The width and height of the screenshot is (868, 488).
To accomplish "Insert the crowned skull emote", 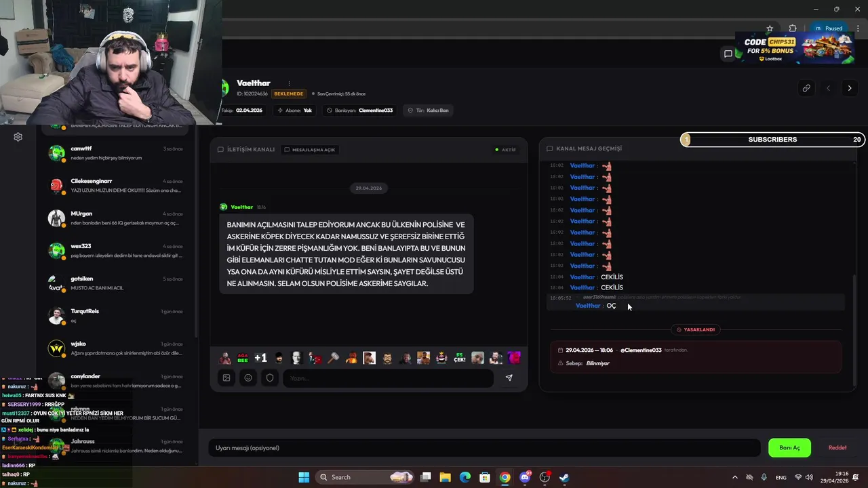I will (x=441, y=358).
